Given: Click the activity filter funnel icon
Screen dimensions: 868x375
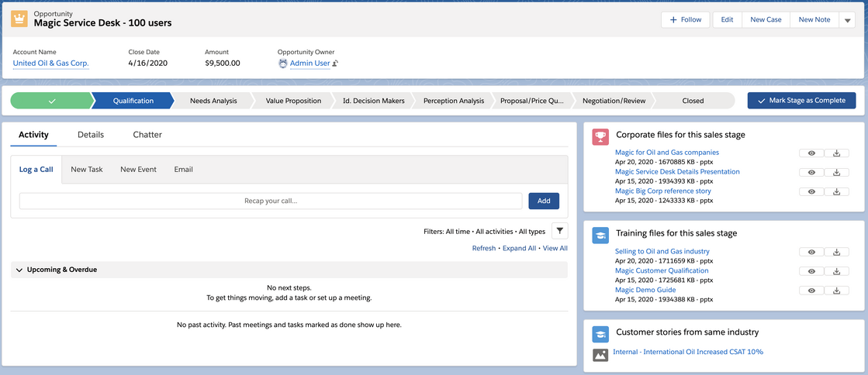Looking at the screenshot, I should (x=559, y=231).
